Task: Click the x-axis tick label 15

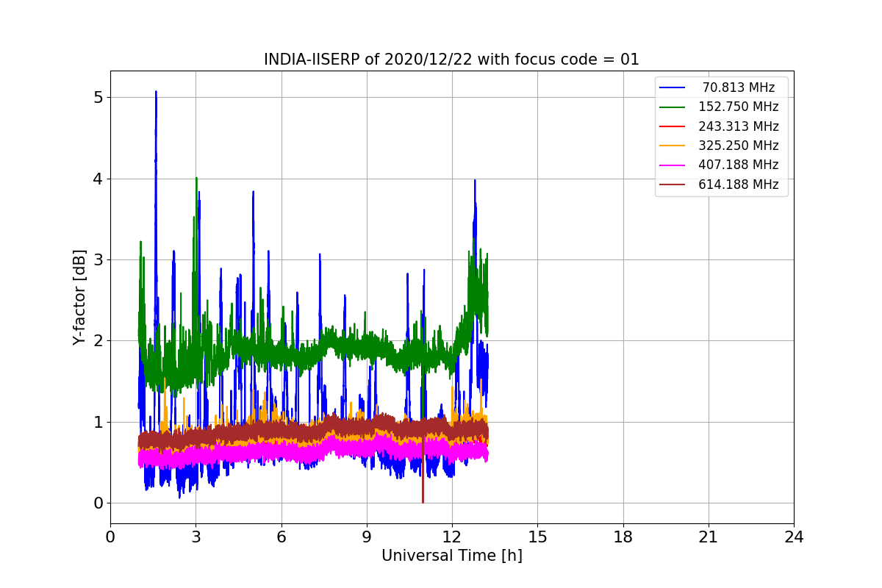Action: 537,537
